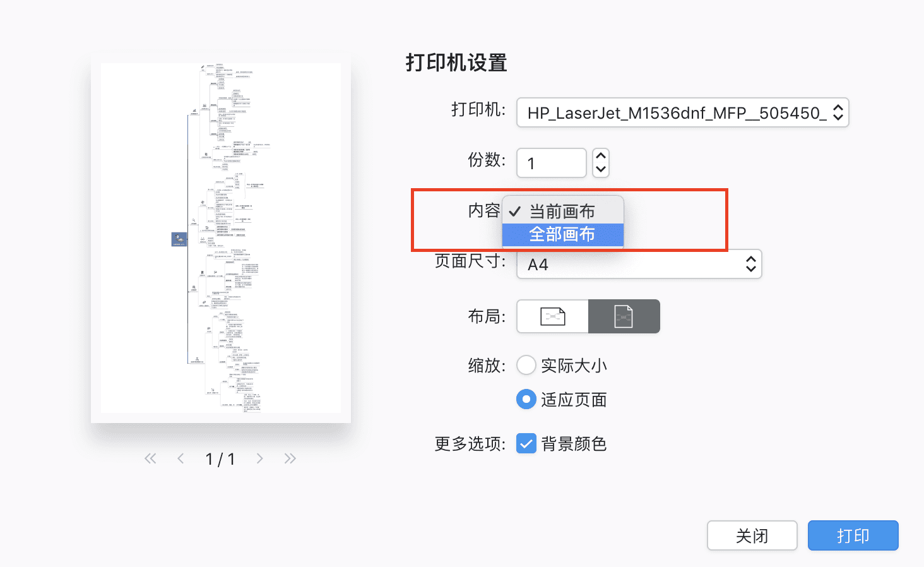Go to the next preview page
The image size is (924, 567).
tap(259, 458)
